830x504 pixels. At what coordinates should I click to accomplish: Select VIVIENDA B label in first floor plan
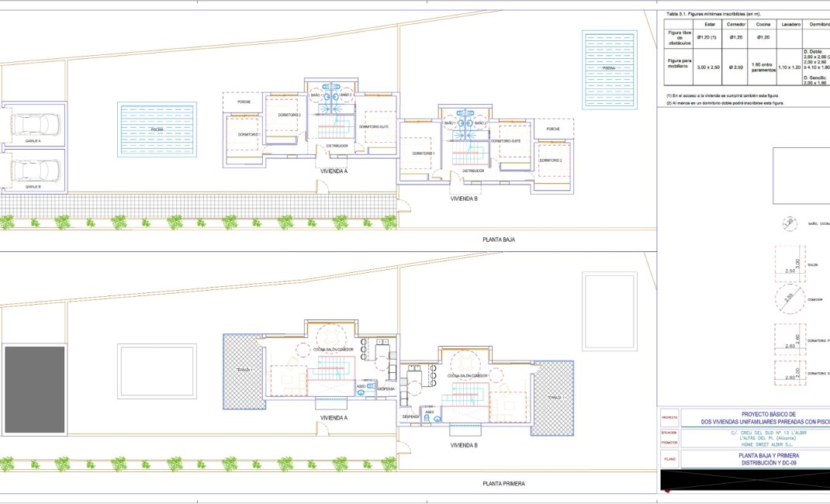tap(464, 445)
